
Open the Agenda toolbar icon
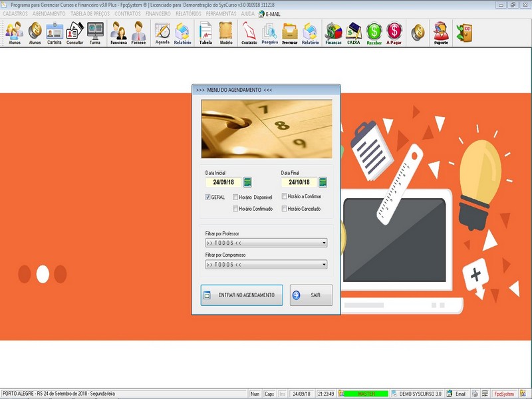tap(162, 33)
